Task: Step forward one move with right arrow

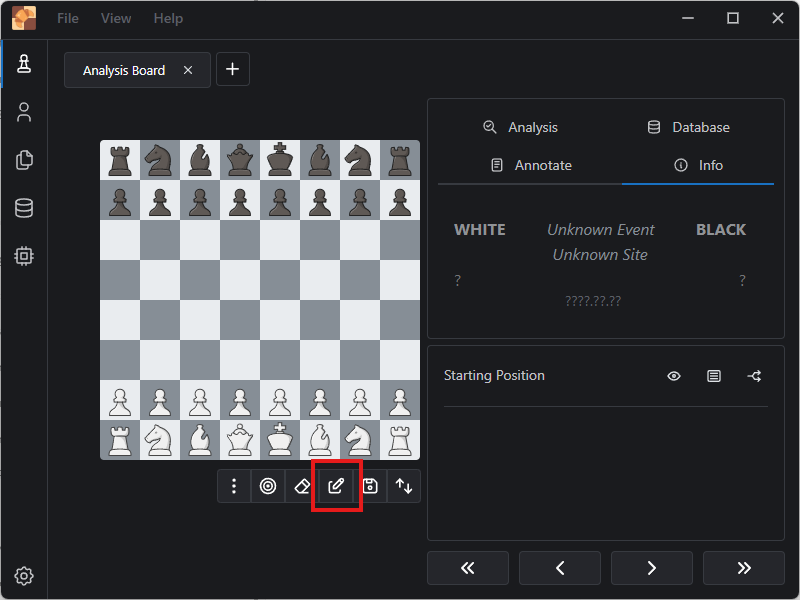Action: (x=652, y=568)
